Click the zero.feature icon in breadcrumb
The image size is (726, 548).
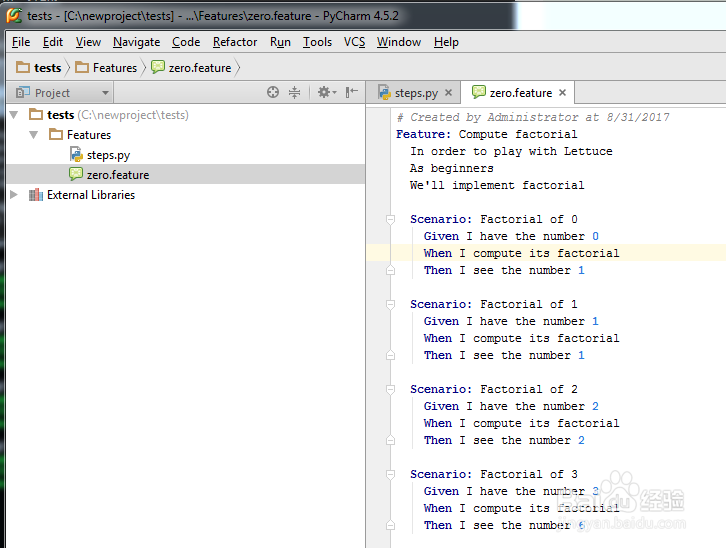[x=158, y=67]
